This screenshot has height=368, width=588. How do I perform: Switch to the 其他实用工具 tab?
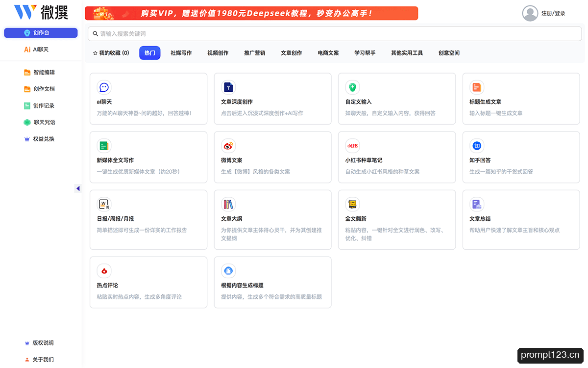407,53
